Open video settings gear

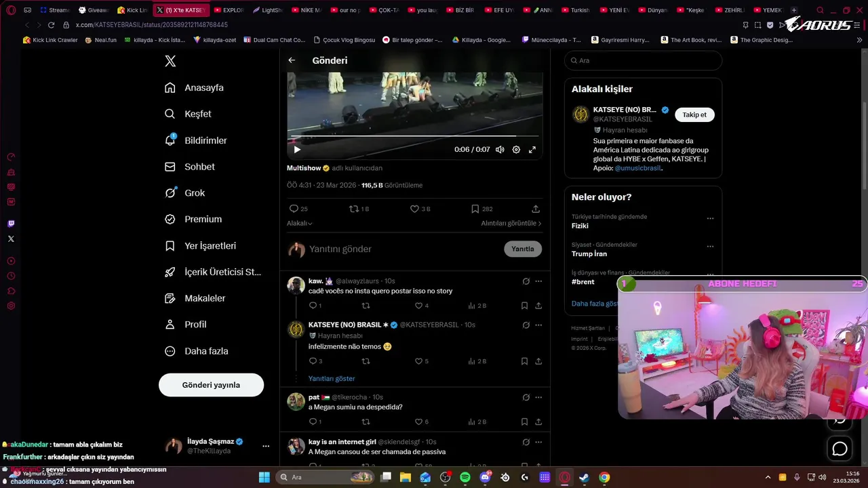click(x=516, y=149)
